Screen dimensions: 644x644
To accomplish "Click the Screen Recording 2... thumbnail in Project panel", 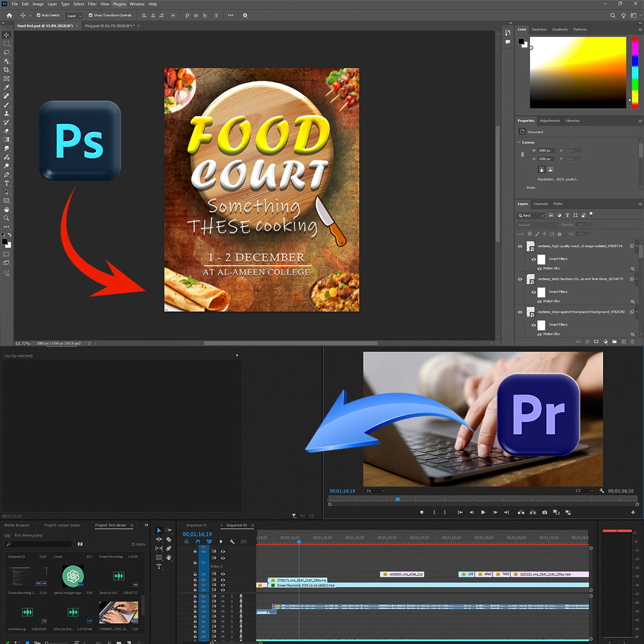I will coord(29,576).
